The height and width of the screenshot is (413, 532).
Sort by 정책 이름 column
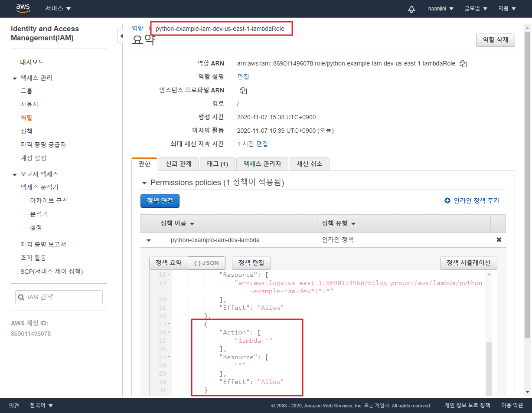[177, 224]
